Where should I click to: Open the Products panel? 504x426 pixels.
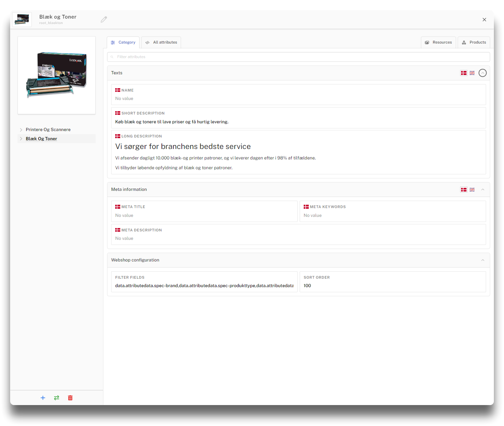[x=474, y=43]
